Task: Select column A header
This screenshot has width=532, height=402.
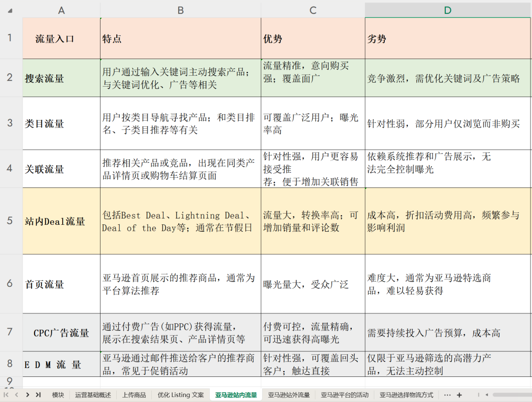Action: (x=62, y=10)
